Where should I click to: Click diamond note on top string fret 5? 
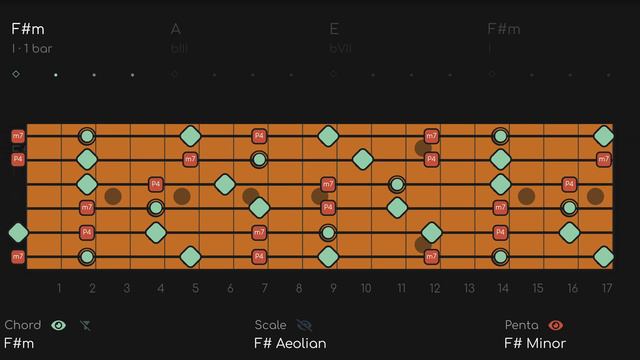pos(190,136)
